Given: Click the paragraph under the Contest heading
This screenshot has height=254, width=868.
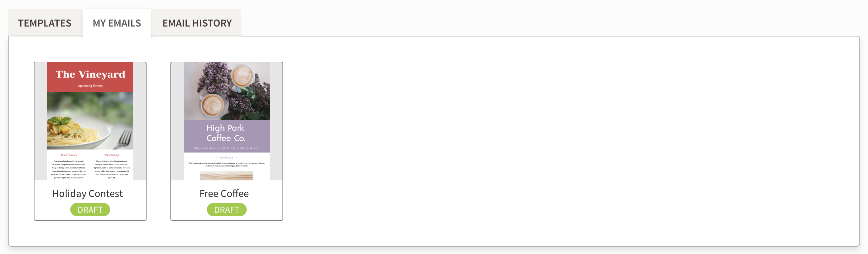Looking at the screenshot, I should click(226, 164).
